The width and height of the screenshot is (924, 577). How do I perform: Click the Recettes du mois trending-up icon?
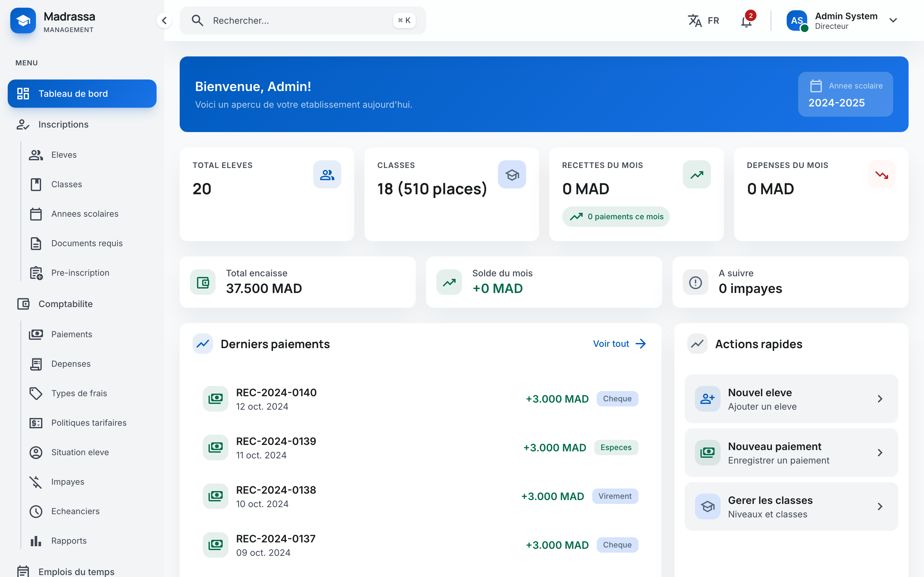tap(697, 175)
